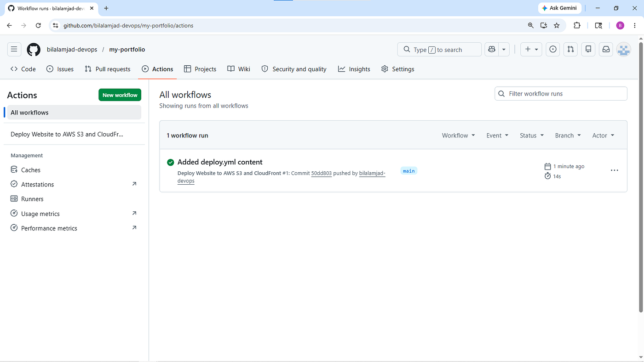Click the green success check for the run
Screen dimensions: 644x362
[171, 162]
